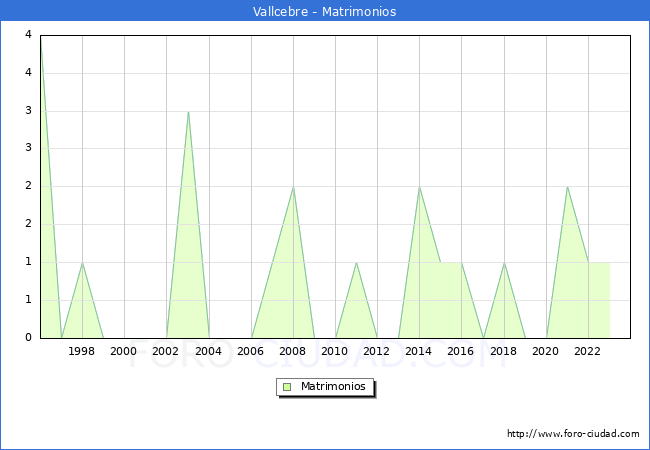650x450 pixels.
Task: Click the 2008 x-axis label
Action: [292, 351]
